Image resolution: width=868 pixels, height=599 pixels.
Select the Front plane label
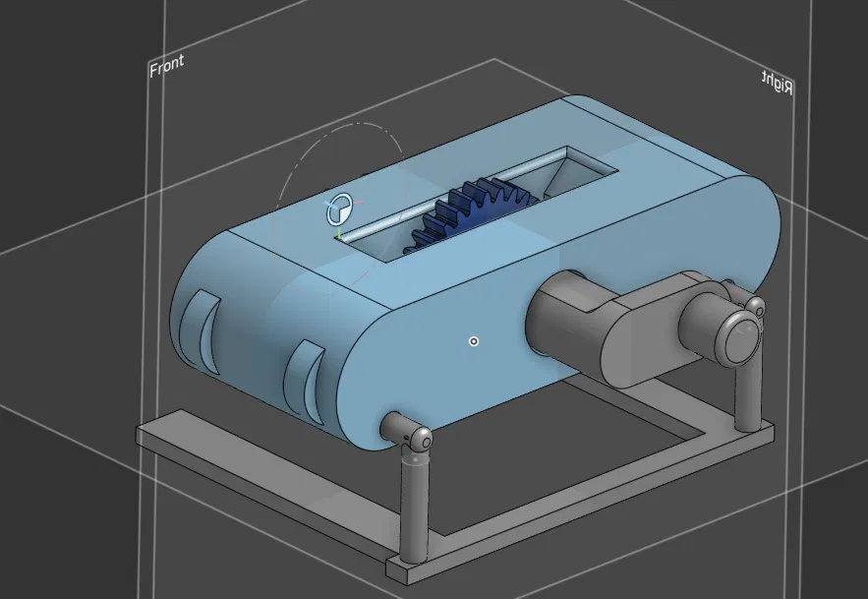(x=167, y=65)
